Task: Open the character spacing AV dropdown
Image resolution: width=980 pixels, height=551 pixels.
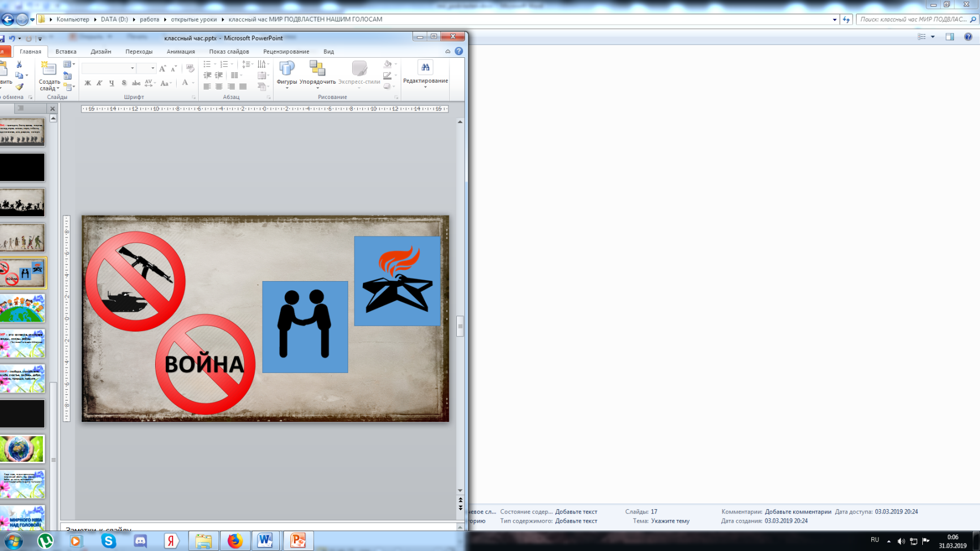Action: coord(150,83)
